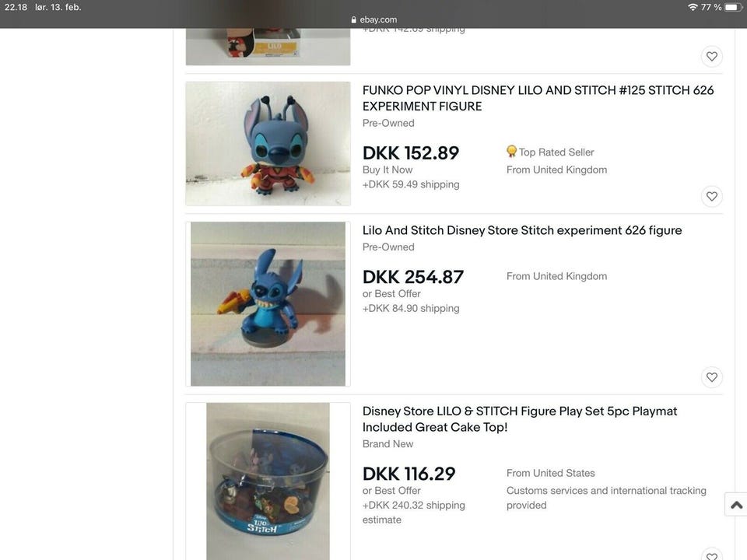Click the back-to-top arrow button

coord(736,505)
